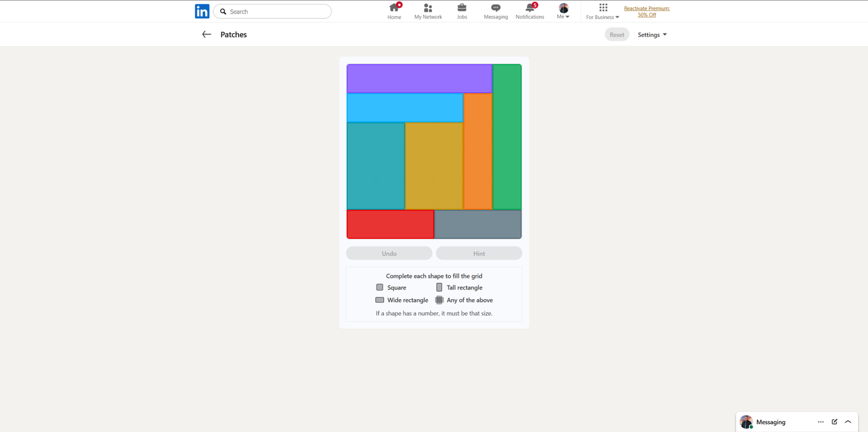Click the back arrow beside Patches
Screen dimensions: 868x432
coord(207,35)
